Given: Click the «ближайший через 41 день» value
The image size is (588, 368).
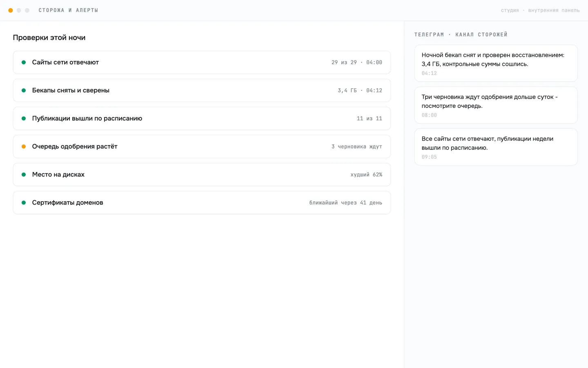Looking at the screenshot, I should (346, 203).
